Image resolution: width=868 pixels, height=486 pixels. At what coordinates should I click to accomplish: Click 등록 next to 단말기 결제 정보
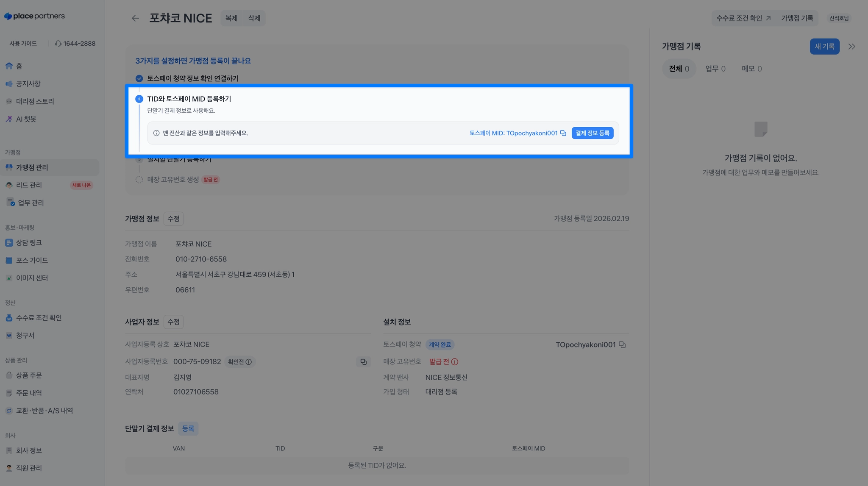pyautogui.click(x=188, y=428)
